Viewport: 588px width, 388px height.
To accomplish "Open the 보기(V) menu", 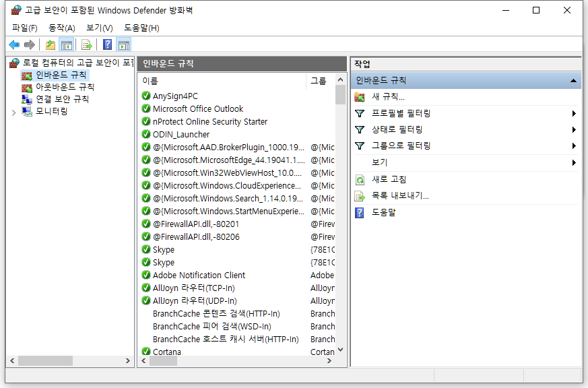I will pos(100,28).
